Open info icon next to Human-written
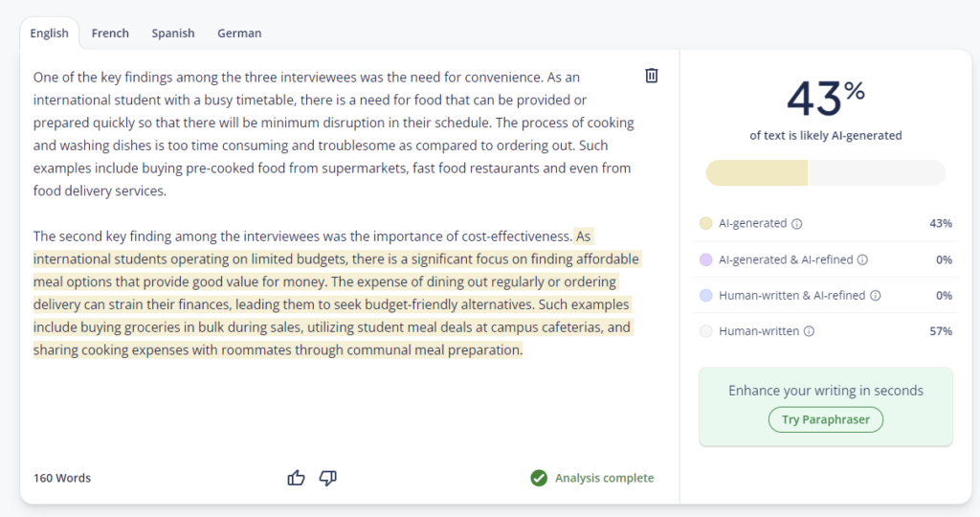 click(809, 331)
